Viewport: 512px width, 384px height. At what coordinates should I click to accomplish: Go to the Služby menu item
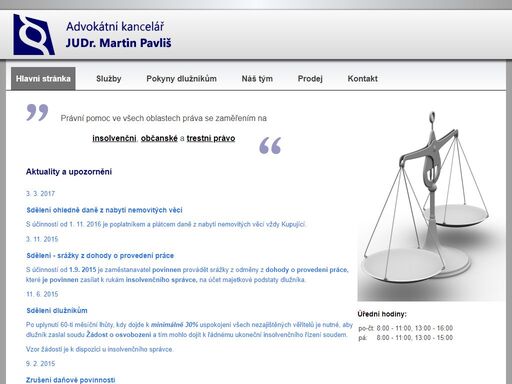109,79
